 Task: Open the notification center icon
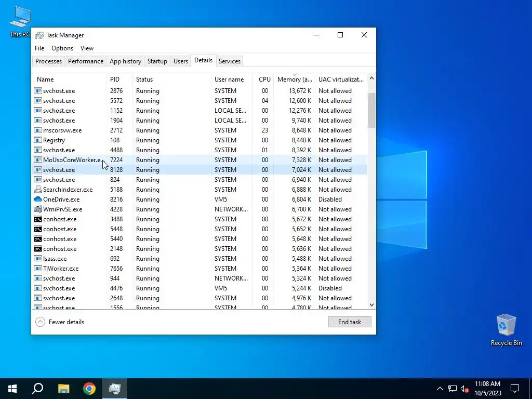(515, 389)
